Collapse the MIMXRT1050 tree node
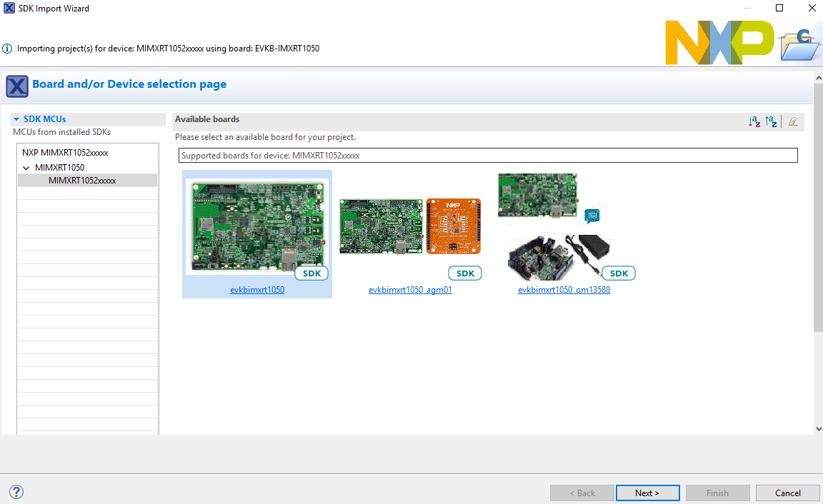The width and height of the screenshot is (823, 504). [x=27, y=168]
